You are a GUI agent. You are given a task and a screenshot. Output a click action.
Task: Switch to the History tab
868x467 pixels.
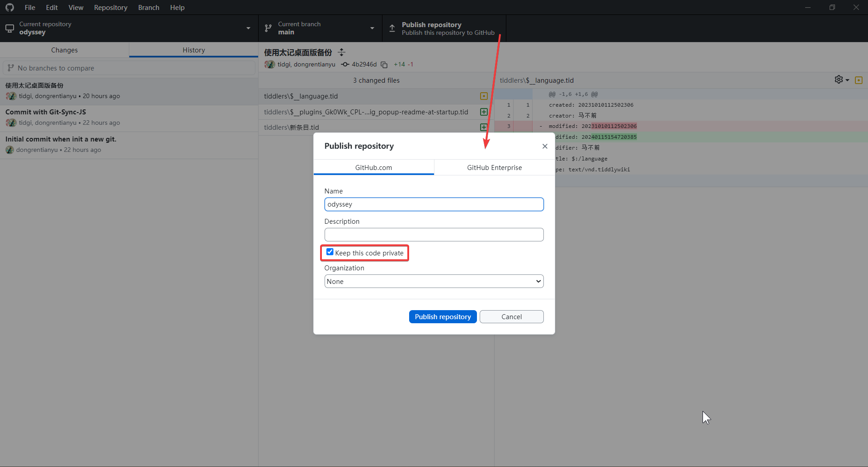pyautogui.click(x=193, y=50)
